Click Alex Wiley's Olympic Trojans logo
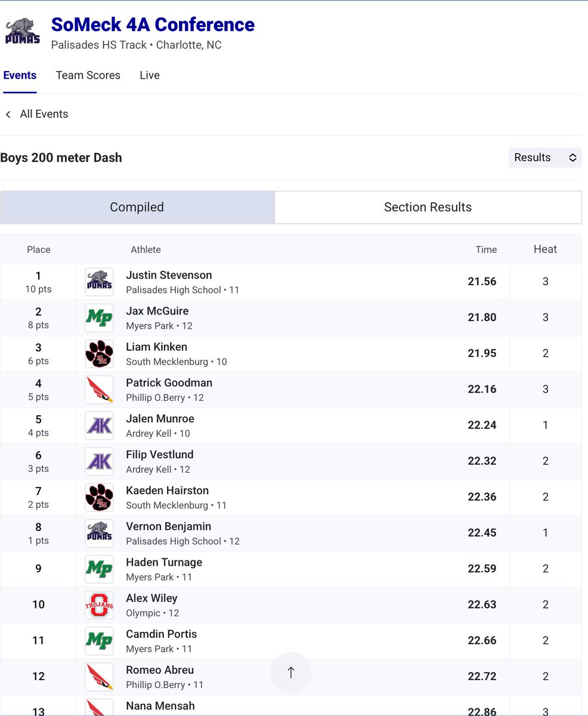 [x=99, y=605]
